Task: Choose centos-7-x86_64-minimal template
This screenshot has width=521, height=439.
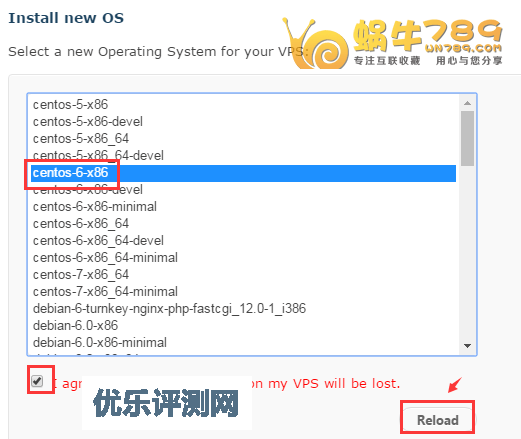Action: (243, 292)
